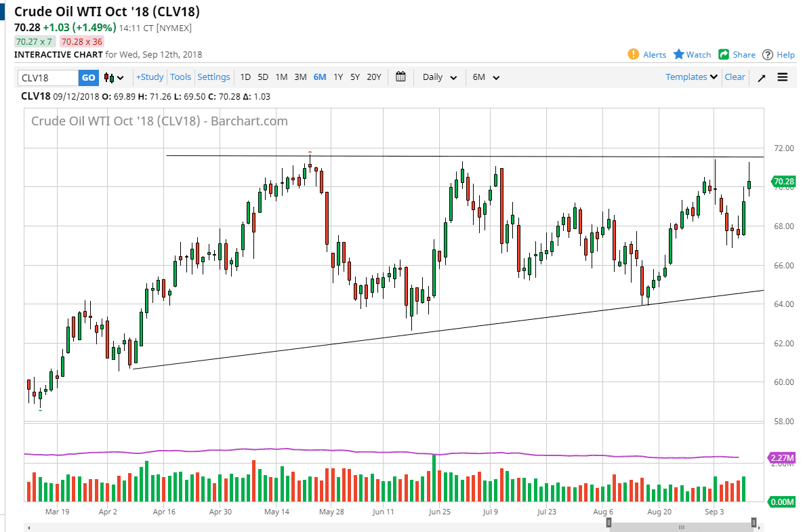Open the hamburger menu icon
This screenshot has height=532, width=803.
point(783,77)
